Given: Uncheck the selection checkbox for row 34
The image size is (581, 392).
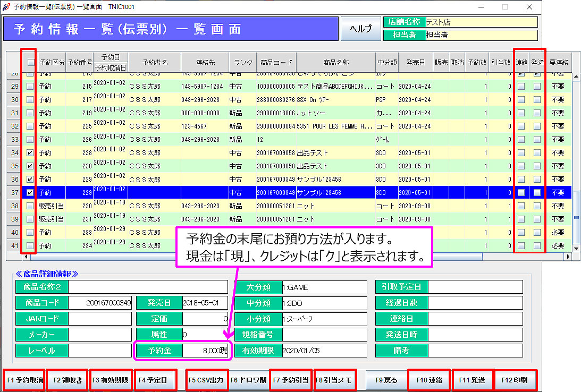Looking at the screenshot, I should click(x=30, y=153).
